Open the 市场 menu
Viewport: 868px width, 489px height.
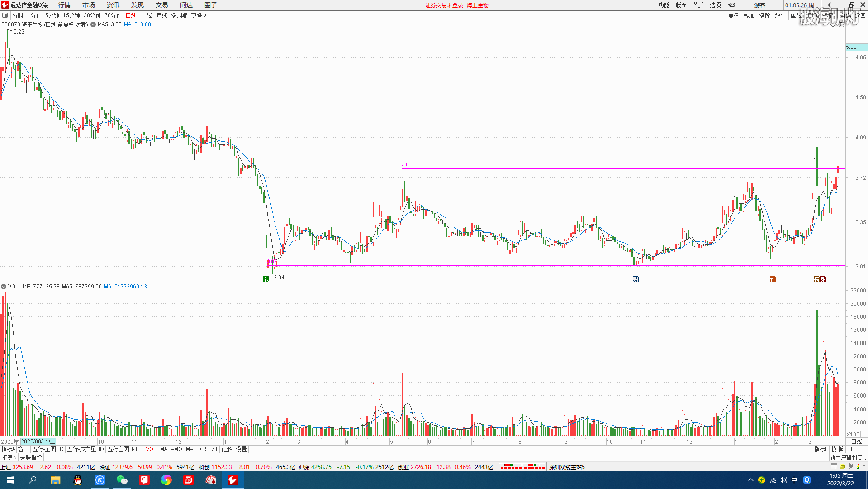coord(89,5)
